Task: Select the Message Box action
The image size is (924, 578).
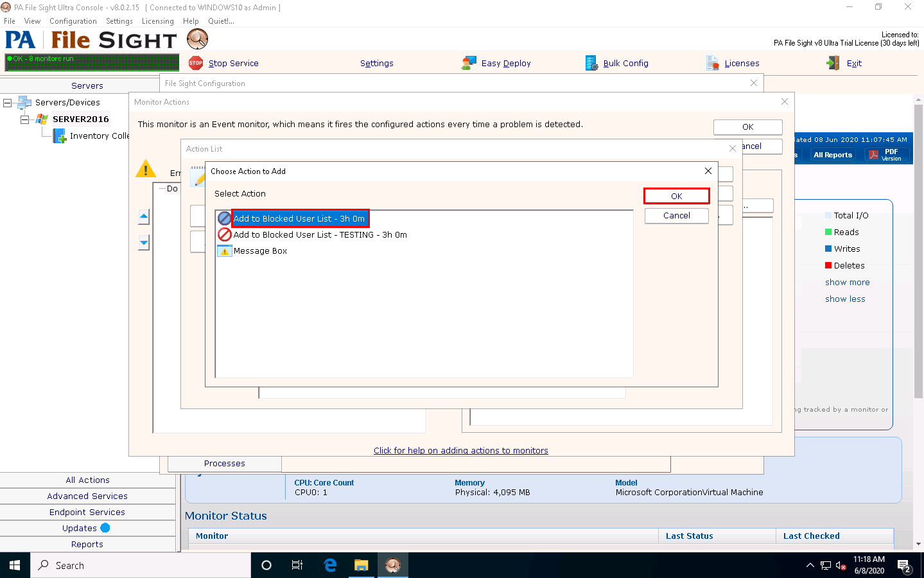Action: click(260, 251)
